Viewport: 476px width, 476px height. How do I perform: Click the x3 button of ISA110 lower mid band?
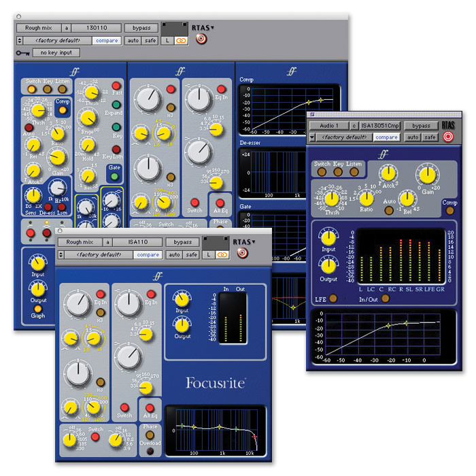pyautogui.click(x=100, y=382)
